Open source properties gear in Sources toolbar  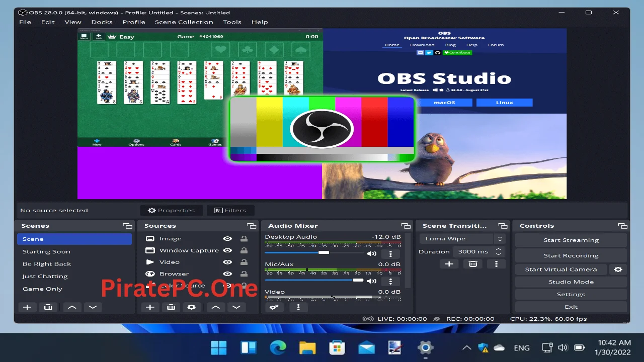(191, 307)
